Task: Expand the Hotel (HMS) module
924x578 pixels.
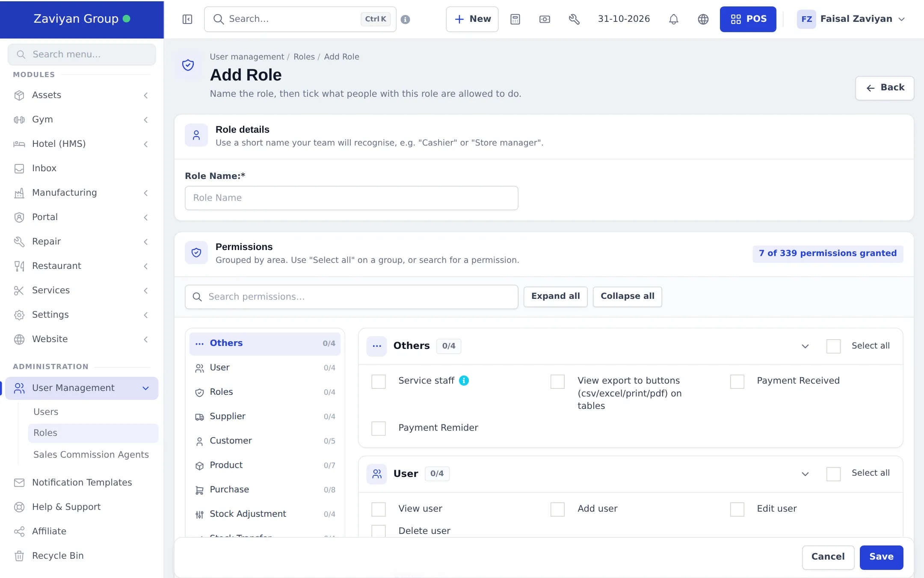Action: click(x=82, y=144)
